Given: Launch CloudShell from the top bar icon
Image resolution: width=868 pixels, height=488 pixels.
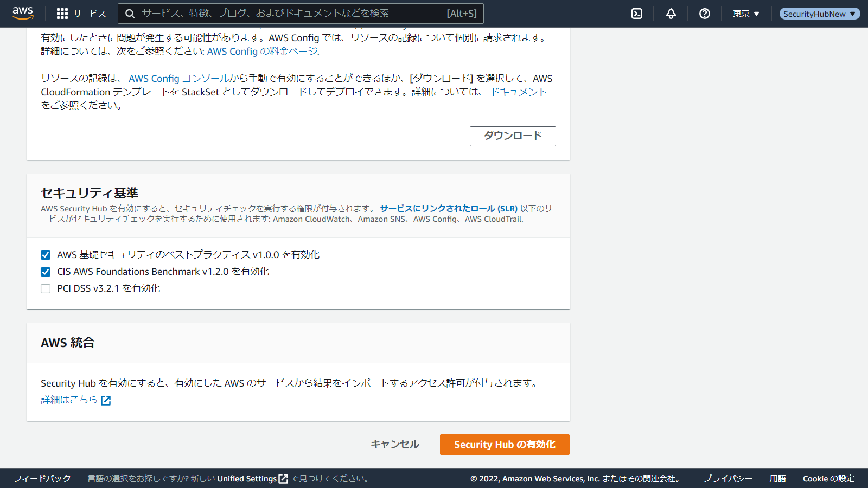Looking at the screenshot, I should click(637, 14).
